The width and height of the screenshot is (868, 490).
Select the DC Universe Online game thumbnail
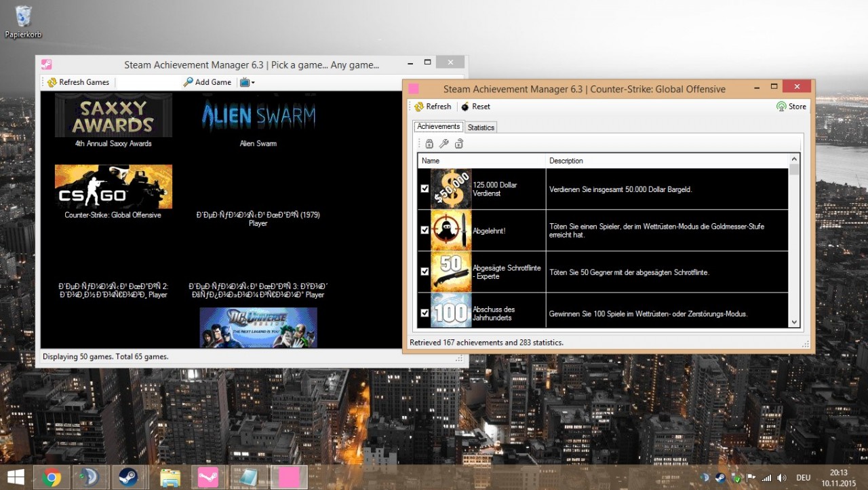point(258,327)
